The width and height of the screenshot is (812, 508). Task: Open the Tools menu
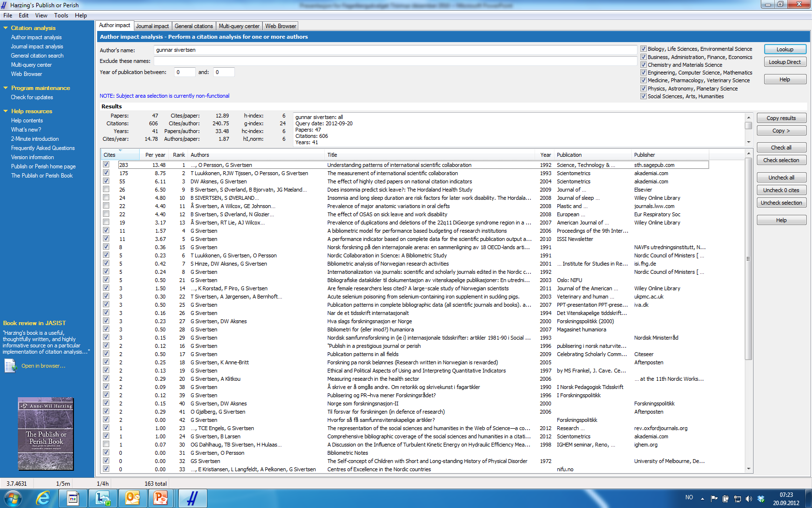pos(61,15)
